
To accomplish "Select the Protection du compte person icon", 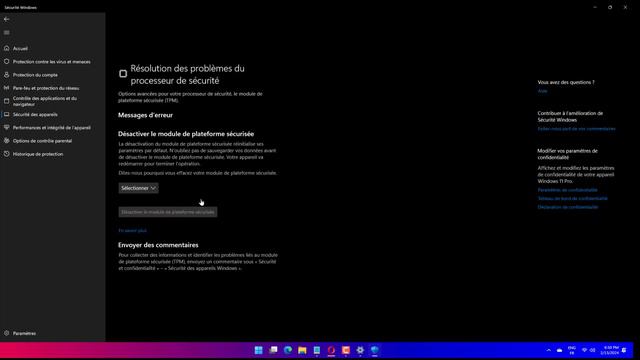I will point(7,75).
